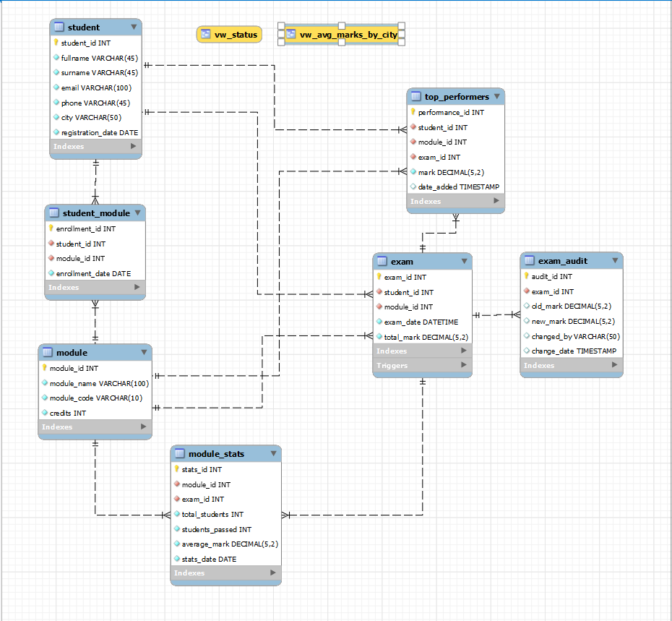Viewport: 672px width, 621px height.
Task: Click the module_stats table icon
Action: [x=180, y=453]
